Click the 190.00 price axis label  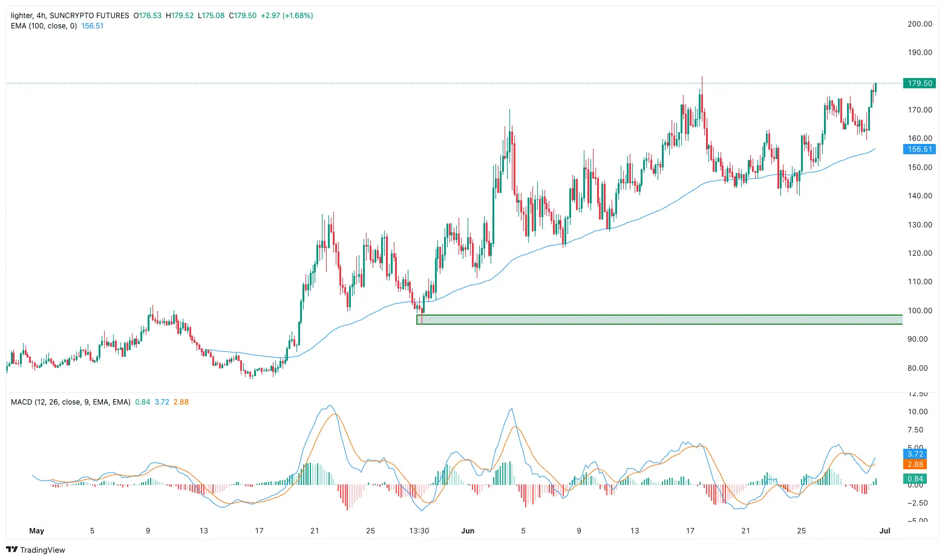coord(920,53)
